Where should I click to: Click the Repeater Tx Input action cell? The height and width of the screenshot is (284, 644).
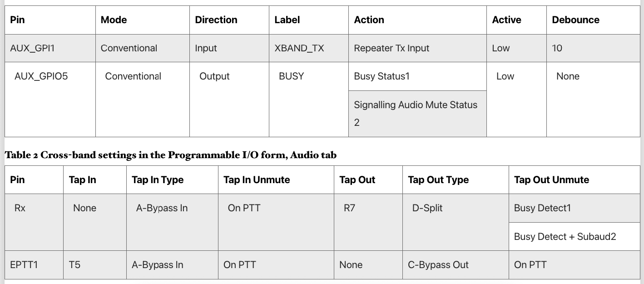[417, 48]
